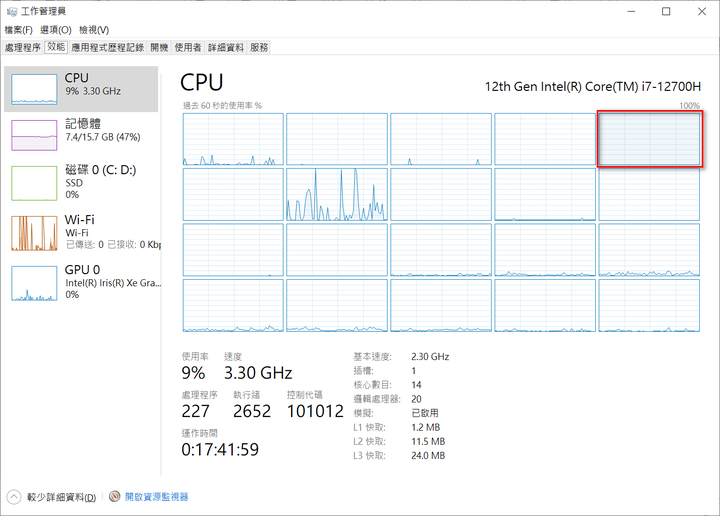
Task: Switch to the 詳細資料 tab
Action: 225,47
